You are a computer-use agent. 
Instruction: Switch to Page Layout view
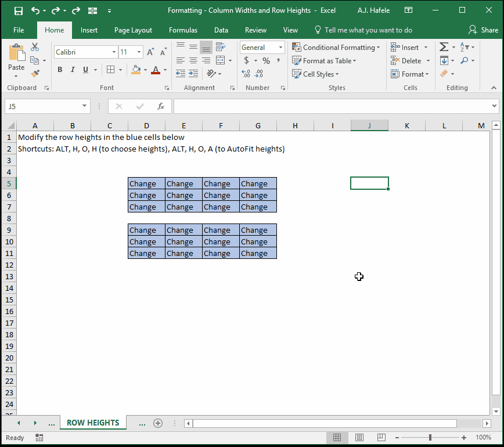tap(359, 437)
